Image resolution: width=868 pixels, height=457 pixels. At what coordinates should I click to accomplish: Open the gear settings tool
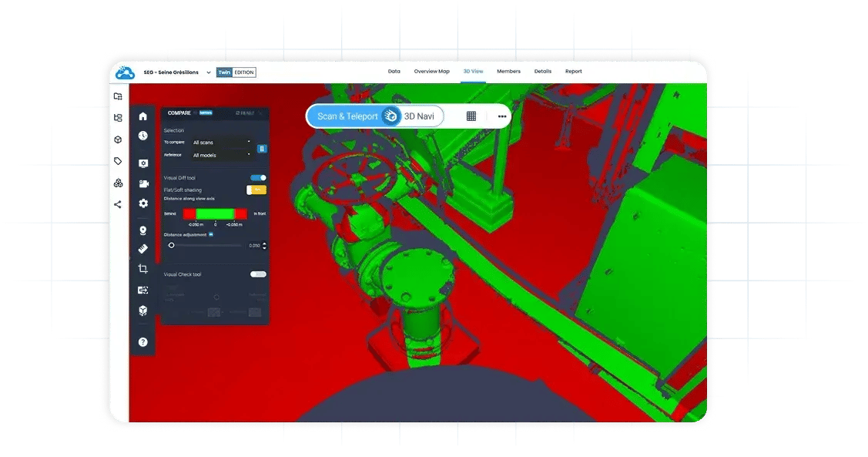coord(142,203)
